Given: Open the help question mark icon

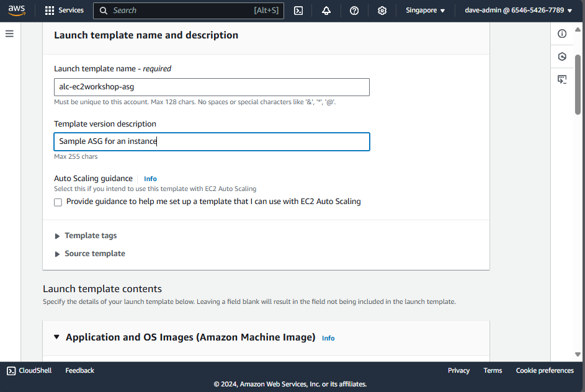Looking at the screenshot, I should tap(354, 11).
